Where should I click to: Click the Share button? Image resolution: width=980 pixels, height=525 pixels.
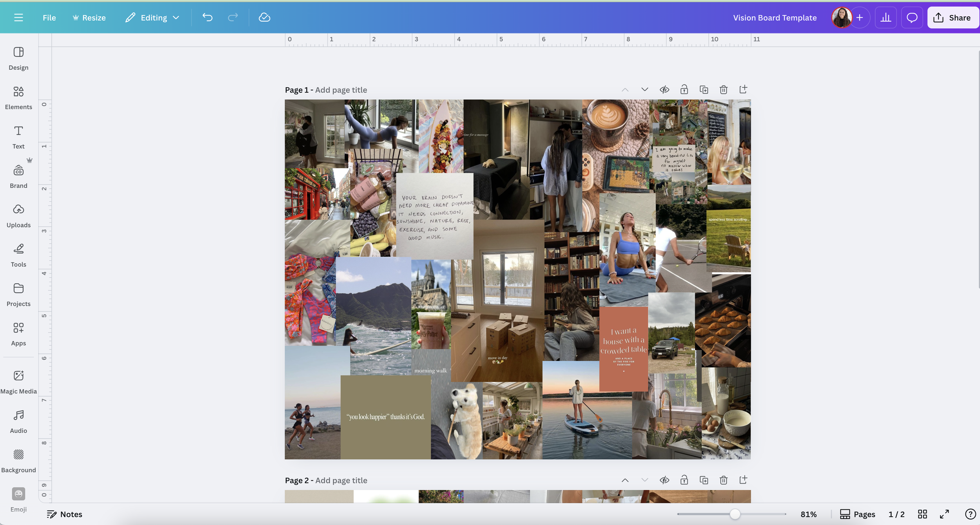tap(953, 18)
